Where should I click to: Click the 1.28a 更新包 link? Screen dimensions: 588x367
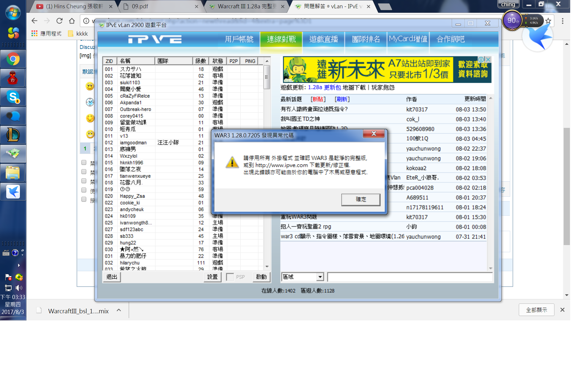324,88
